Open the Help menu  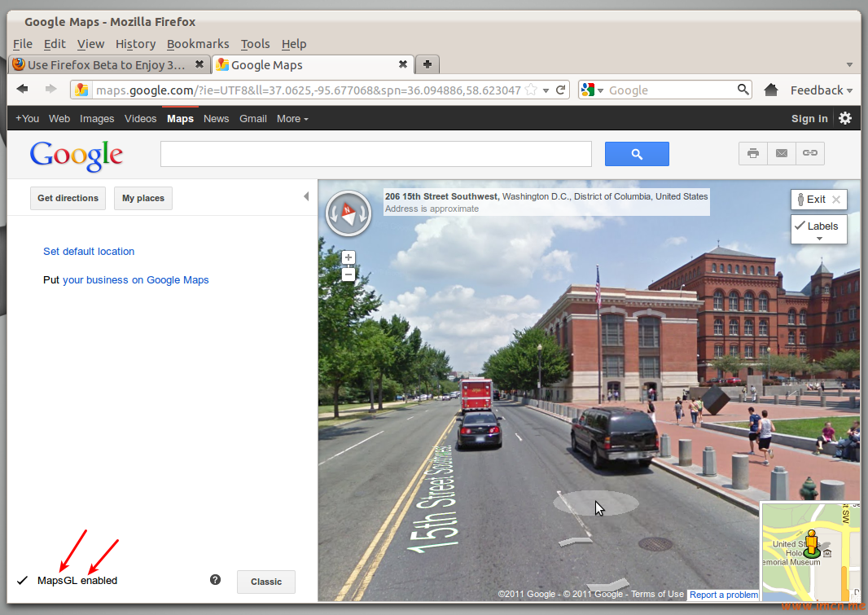click(294, 44)
